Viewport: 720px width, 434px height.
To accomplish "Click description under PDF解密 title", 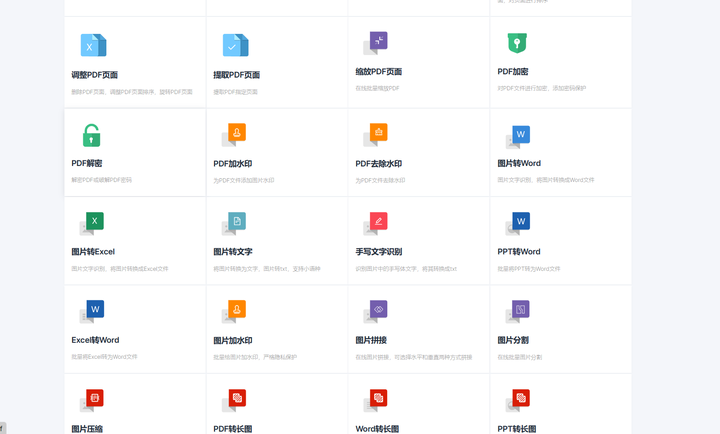I will click(x=101, y=180).
